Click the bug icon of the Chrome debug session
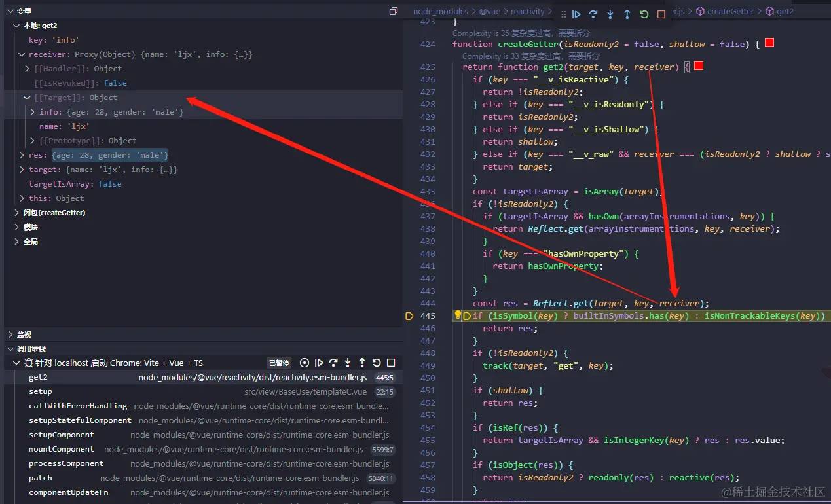 coord(29,363)
